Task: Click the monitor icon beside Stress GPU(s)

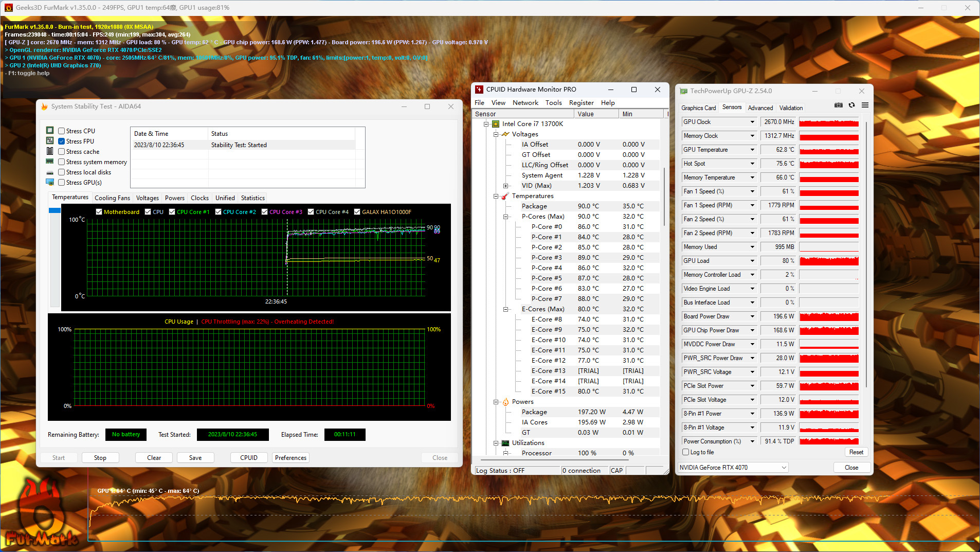Action: [50, 182]
